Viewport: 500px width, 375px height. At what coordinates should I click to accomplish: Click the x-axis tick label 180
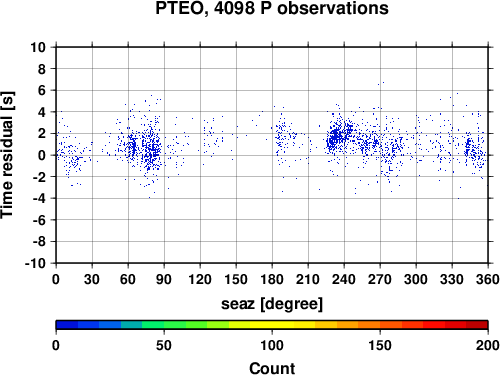(272, 279)
